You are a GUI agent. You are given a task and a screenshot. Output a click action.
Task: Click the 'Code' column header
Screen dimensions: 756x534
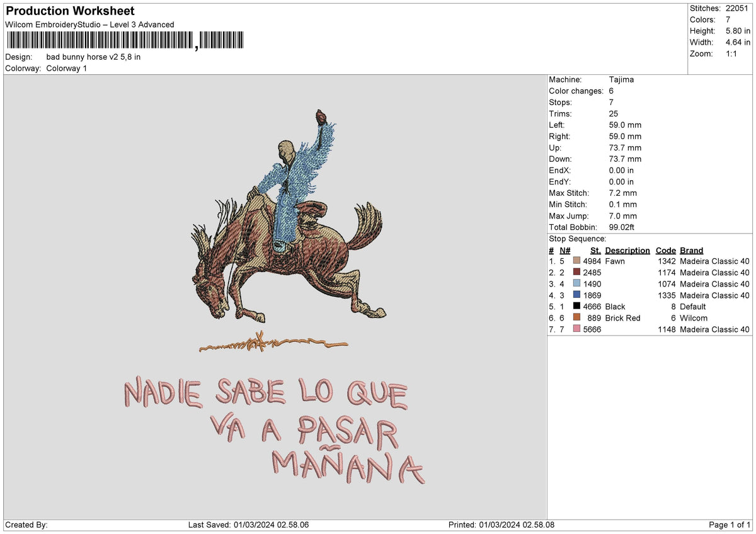(x=665, y=250)
